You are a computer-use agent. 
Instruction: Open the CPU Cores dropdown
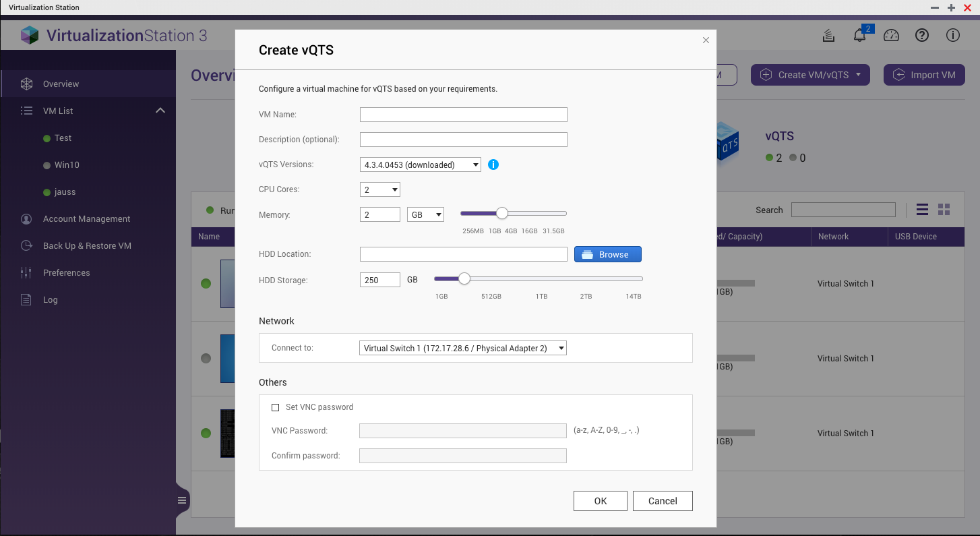pos(380,189)
